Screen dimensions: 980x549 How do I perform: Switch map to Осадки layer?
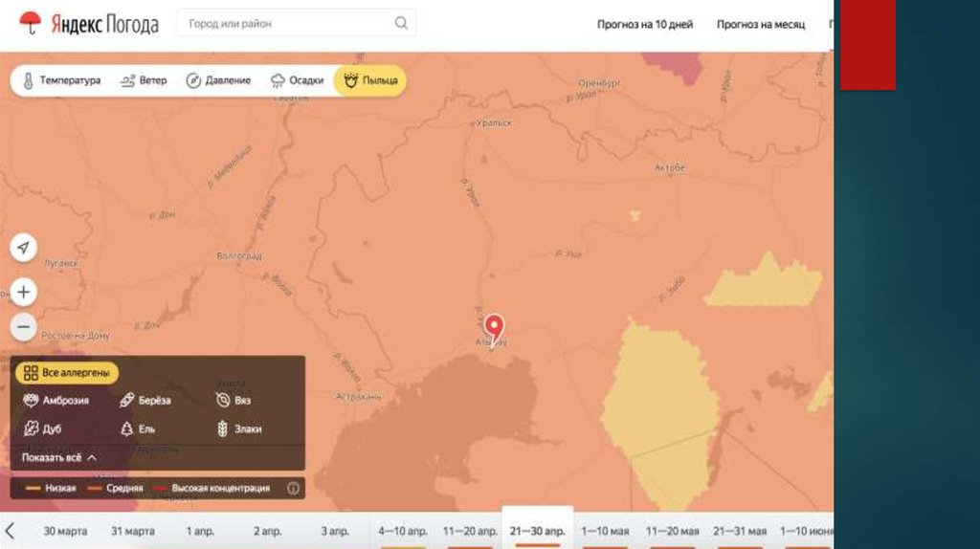[x=297, y=80]
